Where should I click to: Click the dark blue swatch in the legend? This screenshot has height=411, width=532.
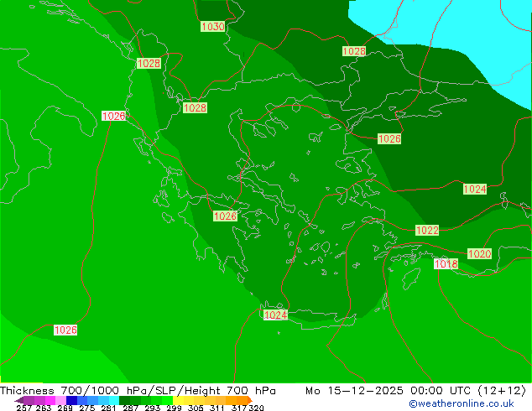tap(71, 400)
